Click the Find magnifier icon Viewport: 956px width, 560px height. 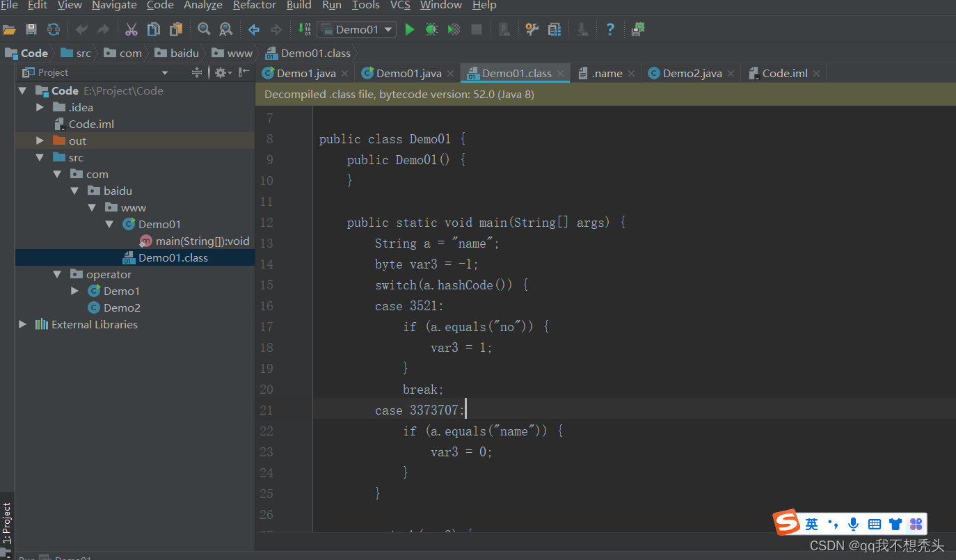[x=204, y=29]
